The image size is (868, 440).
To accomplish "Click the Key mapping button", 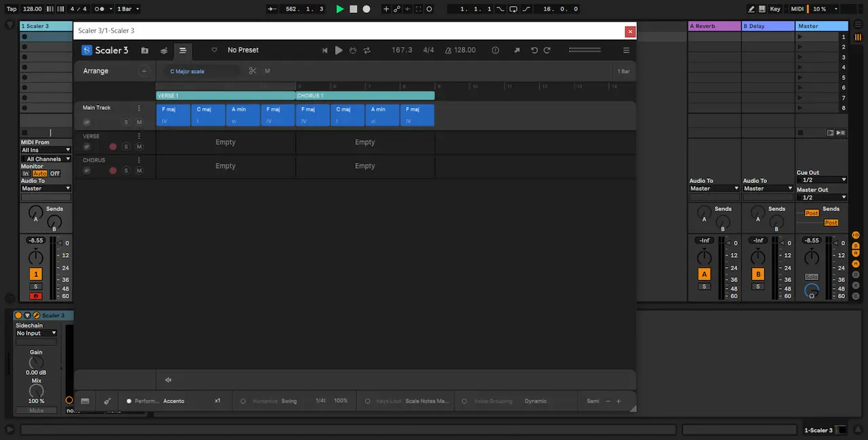I will (x=775, y=9).
